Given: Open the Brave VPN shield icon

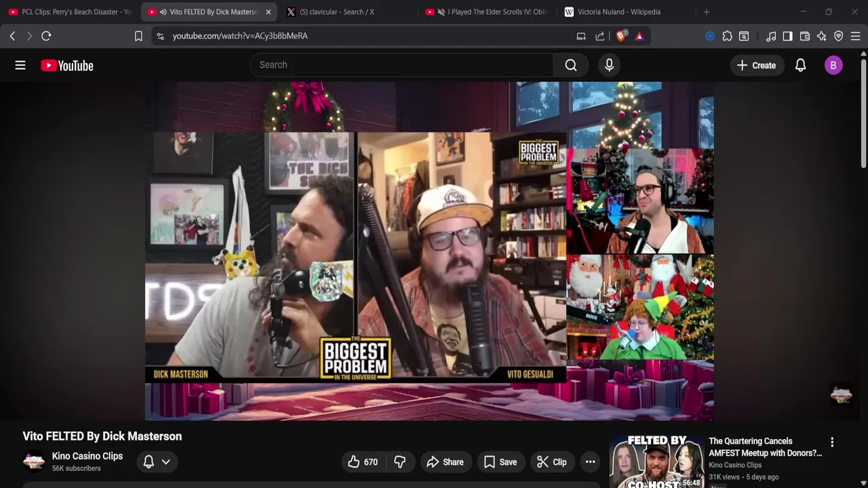Looking at the screenshot, I should pyautogui.click(x=839, y=36).
